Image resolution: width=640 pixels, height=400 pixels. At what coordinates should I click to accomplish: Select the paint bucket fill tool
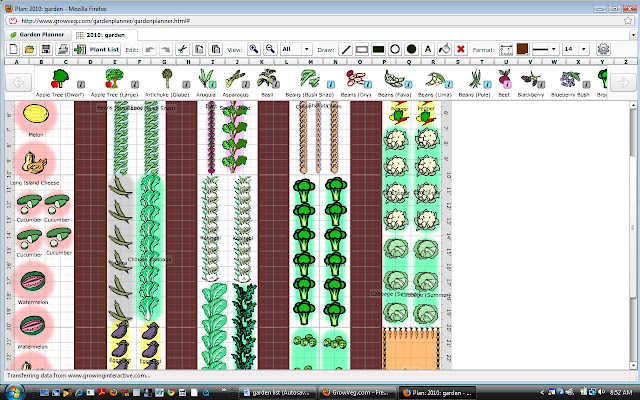pos(444,49)
